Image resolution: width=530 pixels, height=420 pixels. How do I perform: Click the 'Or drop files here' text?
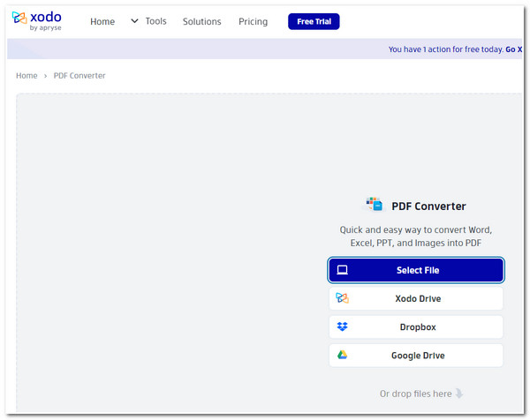pos(415,394)
